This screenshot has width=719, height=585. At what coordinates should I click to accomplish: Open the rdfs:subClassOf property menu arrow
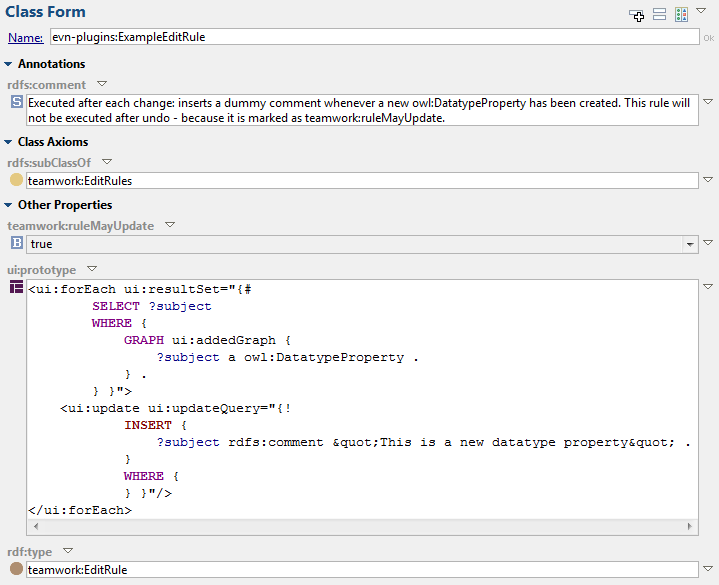coord(107,161)
